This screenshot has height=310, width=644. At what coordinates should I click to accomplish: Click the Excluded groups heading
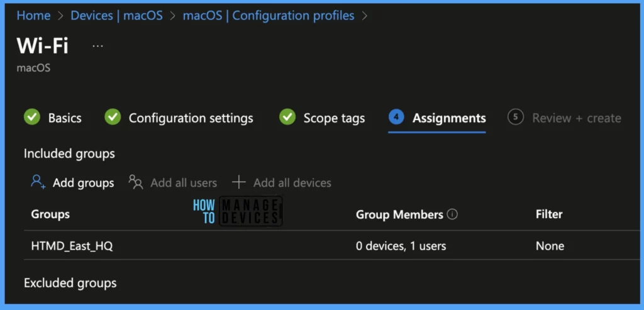70,284
